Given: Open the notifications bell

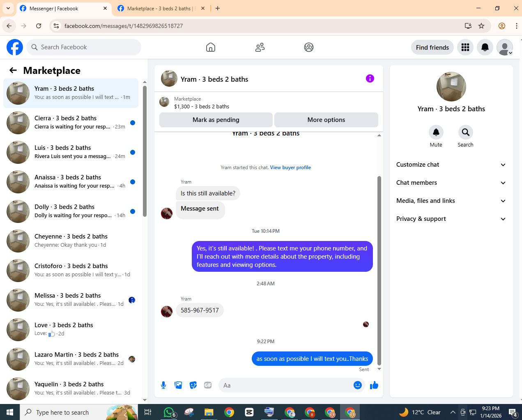Looking at the screenshot, I should click(485, 47).
